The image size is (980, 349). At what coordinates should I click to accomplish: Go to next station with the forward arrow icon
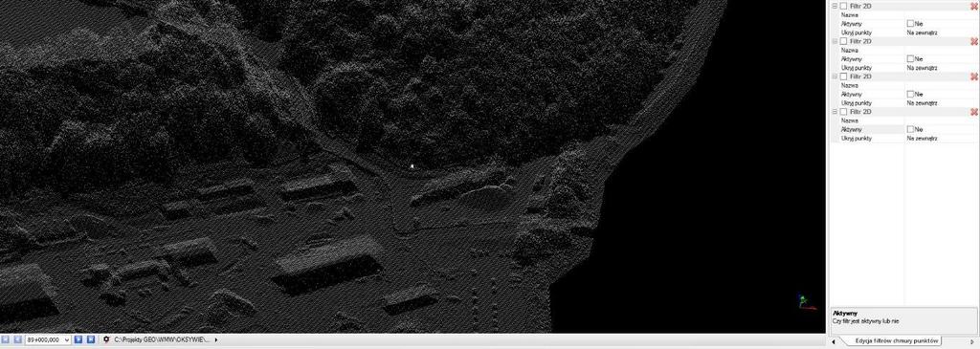click(x=78, y=339)
